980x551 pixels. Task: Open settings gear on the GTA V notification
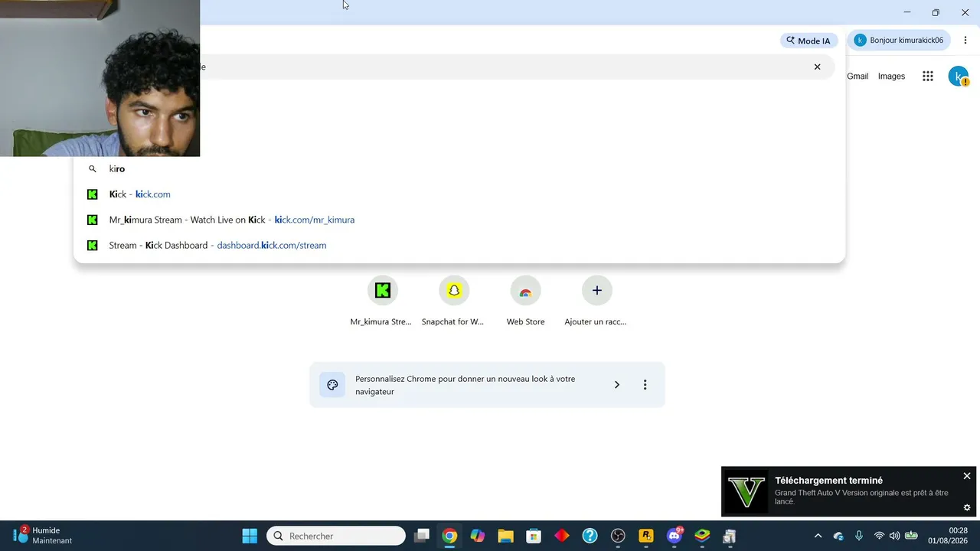coord(967,507)
